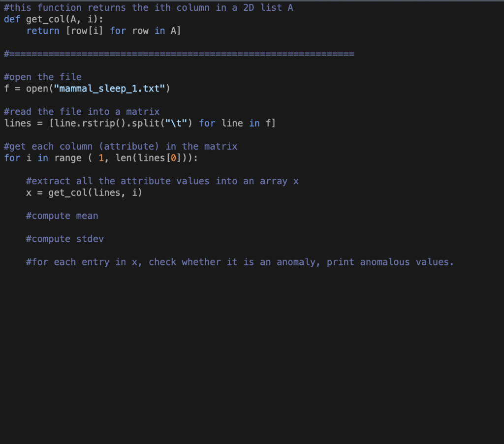Click the comment '#this function returns the ith column'
Viewport: 504px width, 444px height.
tap(148, 8)
